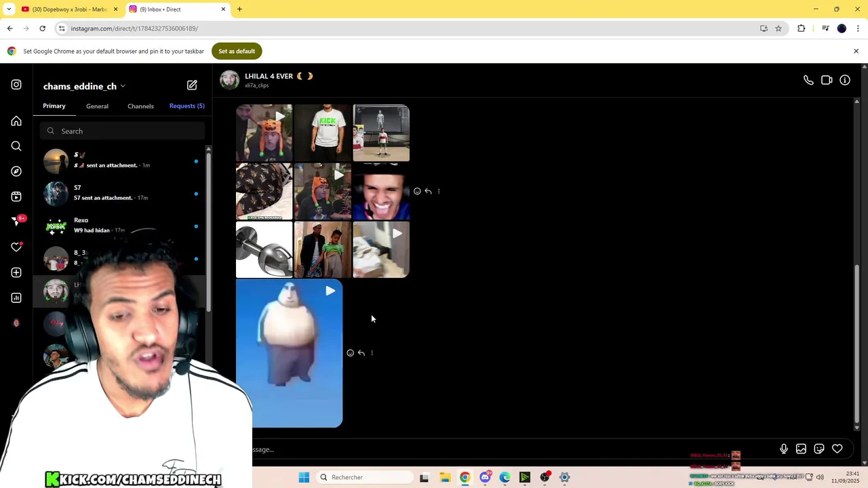
Task: Click the inbox Search field
Action: (122, 131)
